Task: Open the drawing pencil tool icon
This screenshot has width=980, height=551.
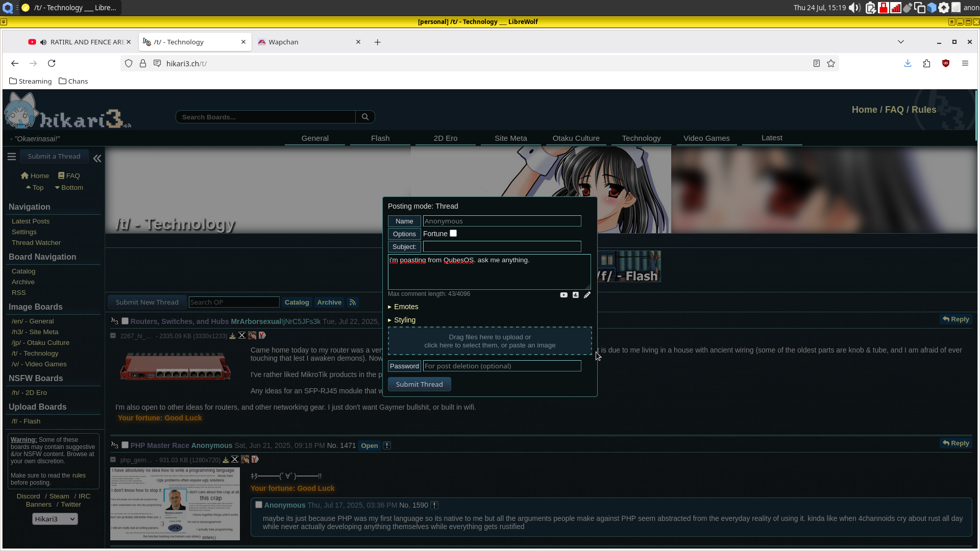Action: 587,295
